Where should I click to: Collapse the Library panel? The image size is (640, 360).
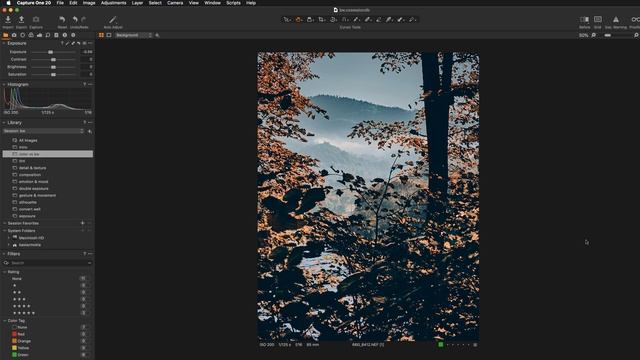click(x=4, y=122)
